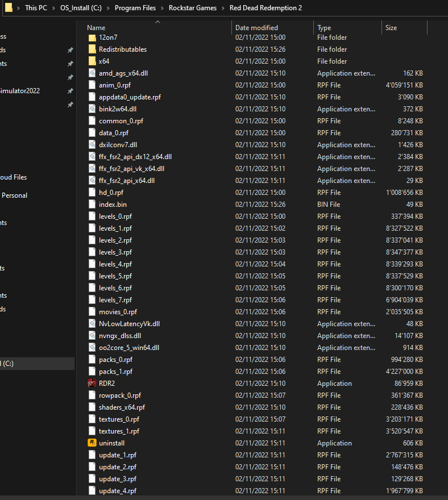Click the folder icon in the address bar
Image resolution: width=448 pixels, height=500 pixels.
pyautogui.click(x=8, y=8)
